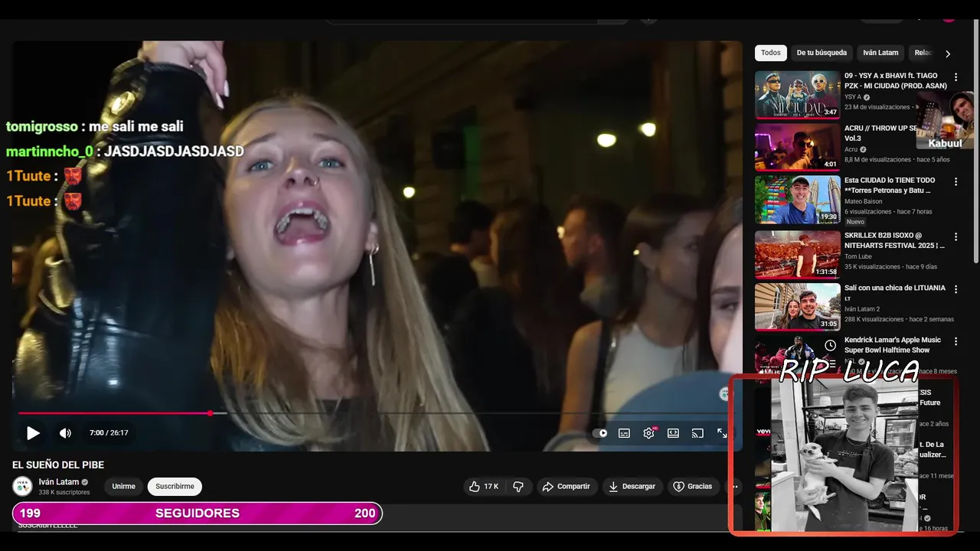The height and width of the screenshot is (551, 980).
Task: Click the Mateo Baison channel name
Action: (864, 201)
